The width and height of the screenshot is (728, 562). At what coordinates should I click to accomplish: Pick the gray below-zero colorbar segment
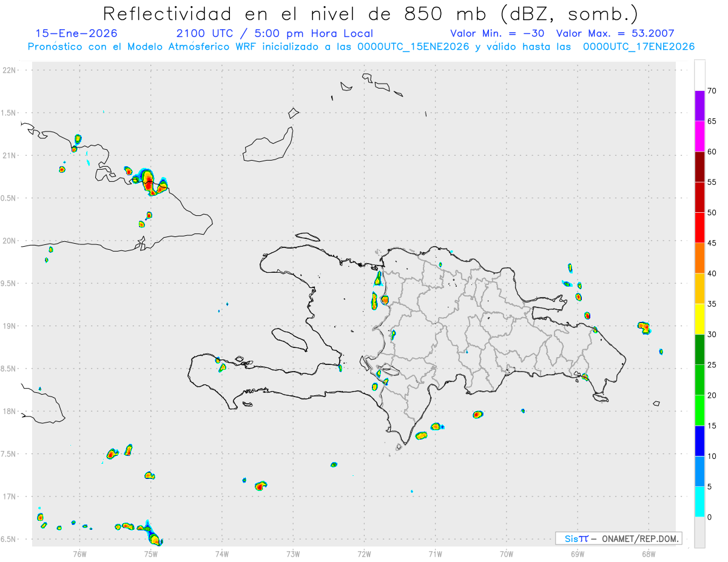[x=699, y=532]
